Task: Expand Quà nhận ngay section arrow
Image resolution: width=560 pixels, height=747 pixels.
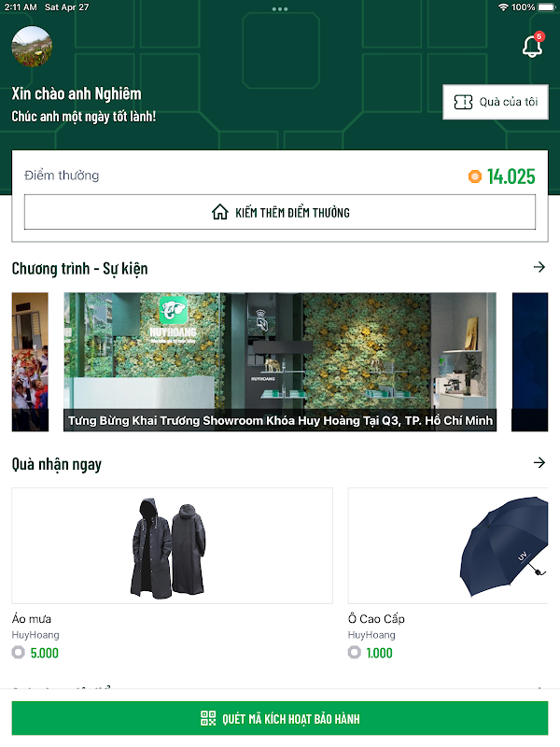Action: click(539, 462)
